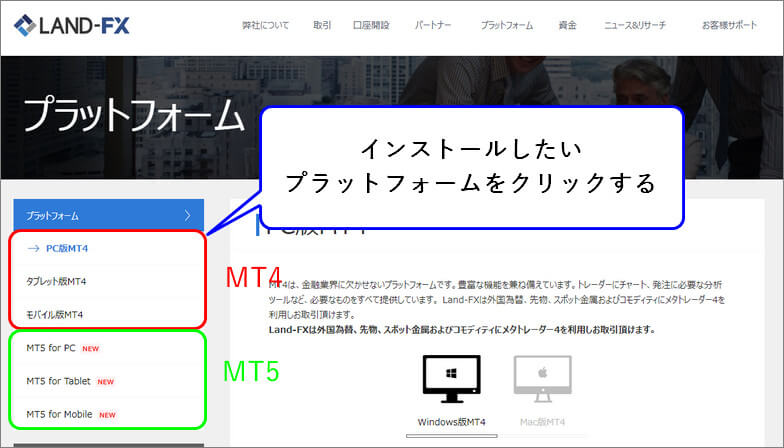This screenshot has height=448, width=784.
Task: Open the 資金 menu
Action: pyautogui.click(x=568, y=25)
